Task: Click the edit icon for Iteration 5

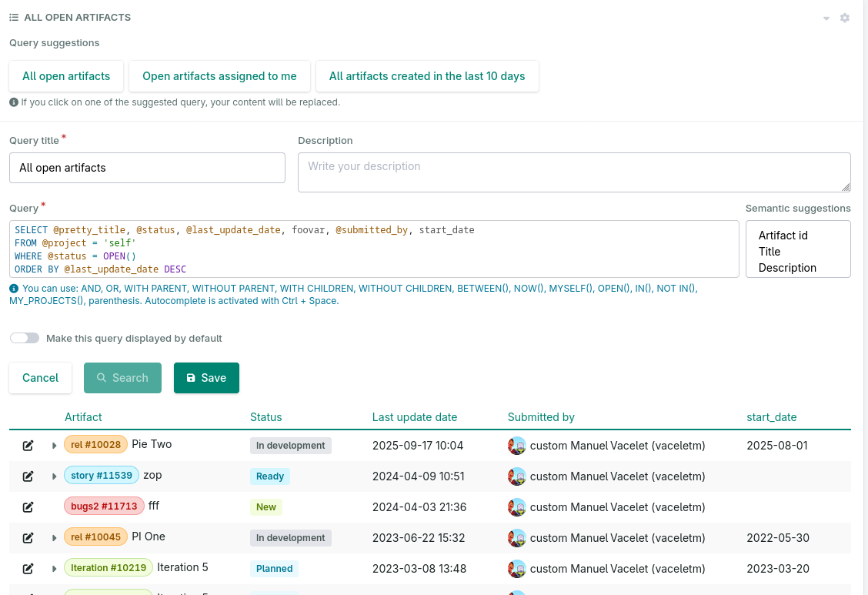Action: [x=28, y=569]
